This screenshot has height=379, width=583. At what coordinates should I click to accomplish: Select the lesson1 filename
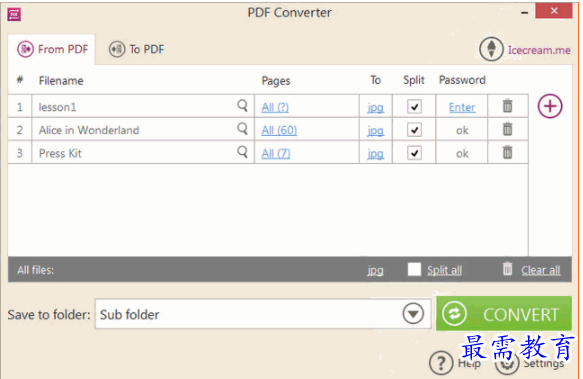[58, 107]
